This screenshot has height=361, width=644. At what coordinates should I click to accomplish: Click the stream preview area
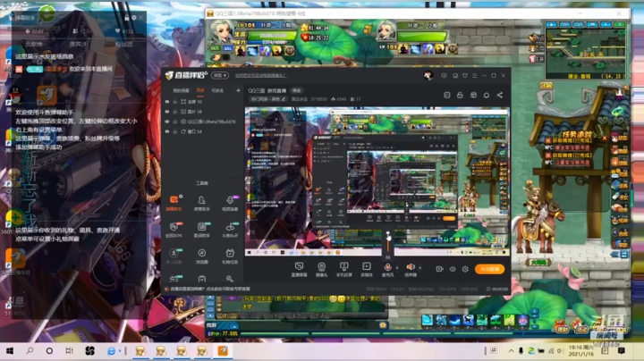(x=377, y=181)
